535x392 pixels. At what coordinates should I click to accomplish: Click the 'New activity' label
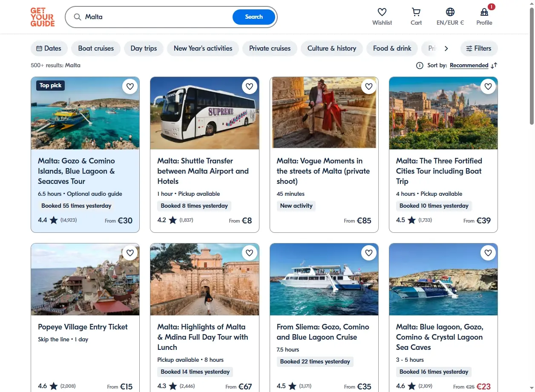(296, 206)
